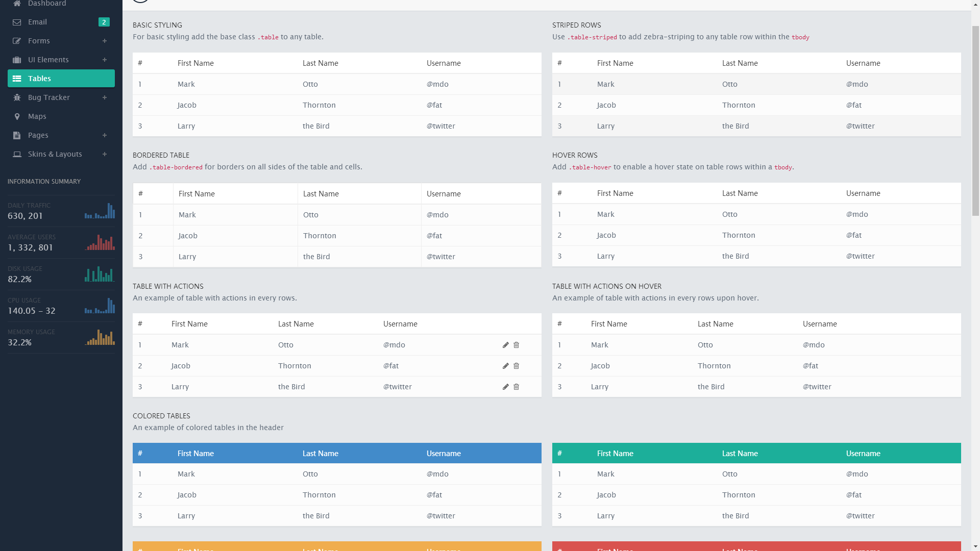This screenshot has width=980, height=551.
Task: Click Username header in Hover Rows table
Action: tap(863, 194)
